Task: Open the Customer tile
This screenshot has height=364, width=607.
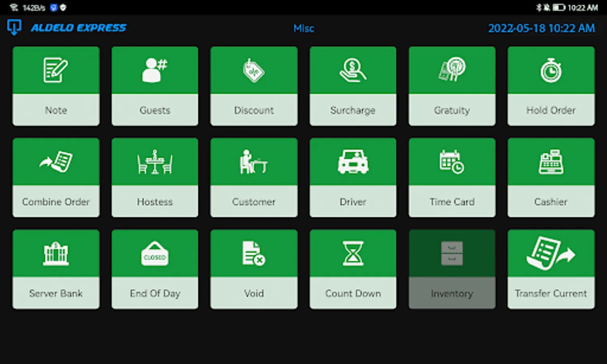Action: point(254,178)
